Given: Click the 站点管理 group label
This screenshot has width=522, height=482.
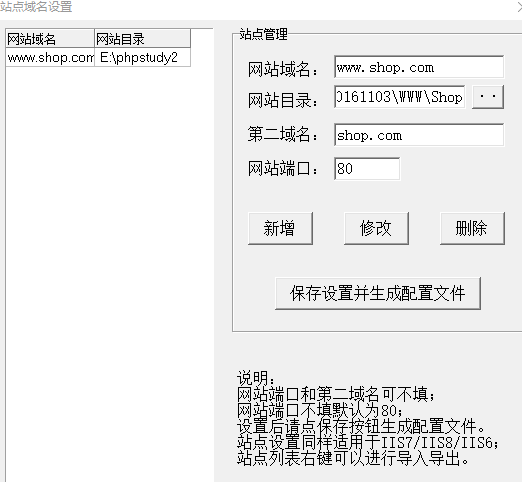Looking at the screenshot, I should [263, 34].
